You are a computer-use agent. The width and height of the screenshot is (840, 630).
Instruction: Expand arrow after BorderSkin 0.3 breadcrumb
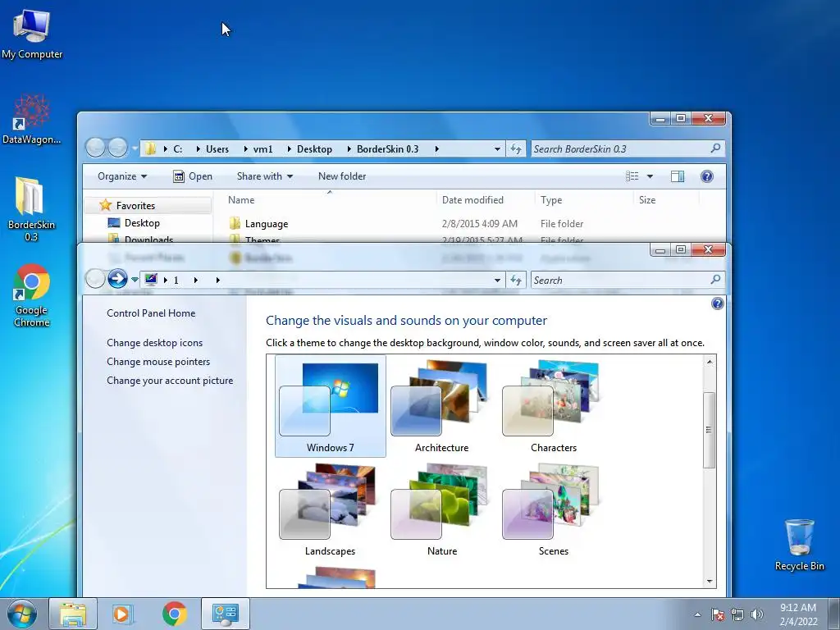click(436, 149)
